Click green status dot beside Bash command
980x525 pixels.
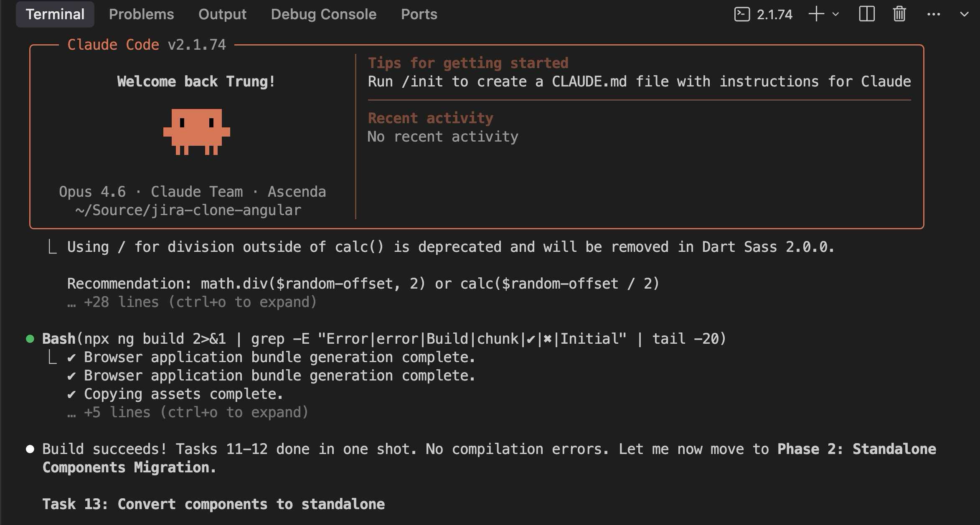30,339
